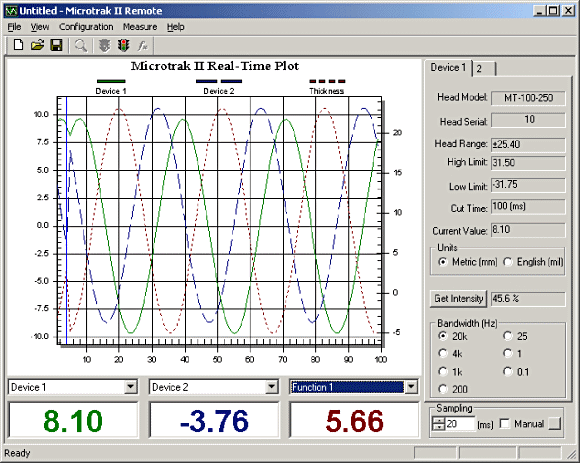Expand the Function 1 dropdown
This screenshot has width=580, height=463.
point(411,387)
